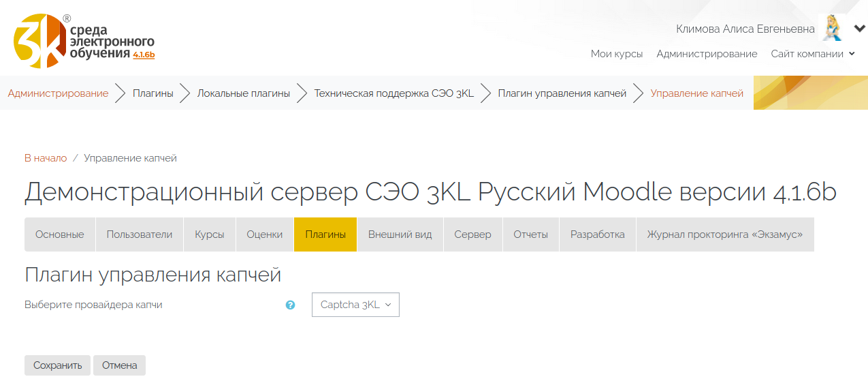Viewport: 868px width, 379px height.
Task: Click the version 4.1.6b link near logo
Action: click(x=144, y=55)
